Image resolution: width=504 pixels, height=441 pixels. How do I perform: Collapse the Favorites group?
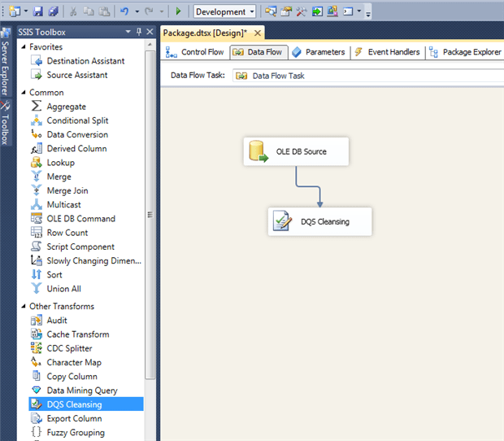tap(23, 47)
